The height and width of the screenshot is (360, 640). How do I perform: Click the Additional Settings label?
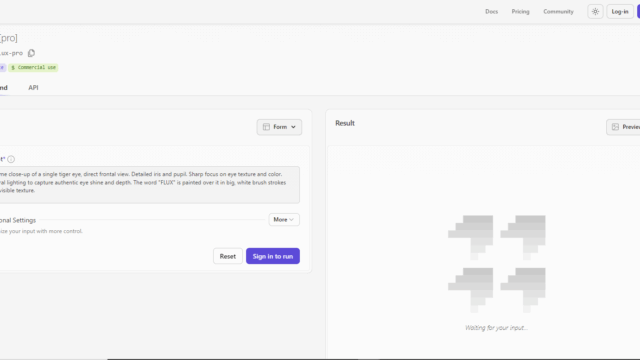[18, 220]
